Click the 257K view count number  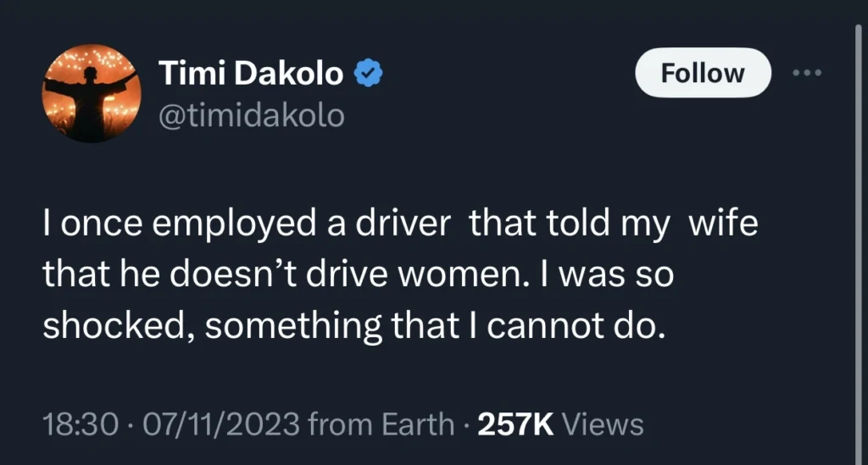click(516, 425)
